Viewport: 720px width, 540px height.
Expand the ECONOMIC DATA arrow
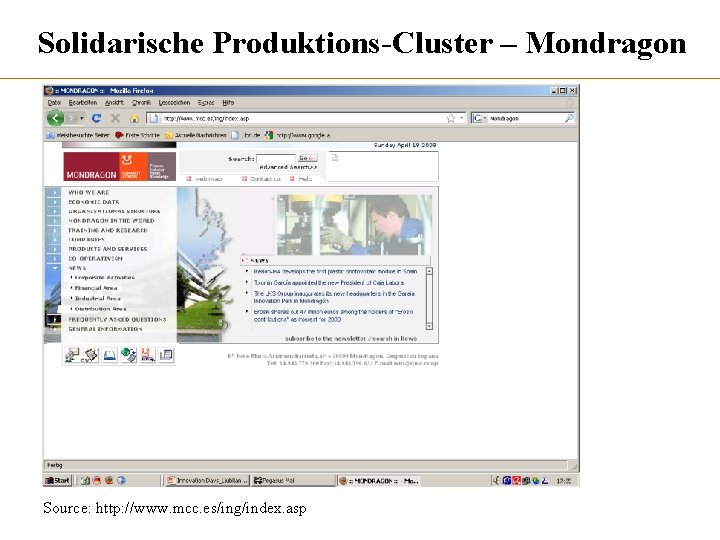coord(54,202)
